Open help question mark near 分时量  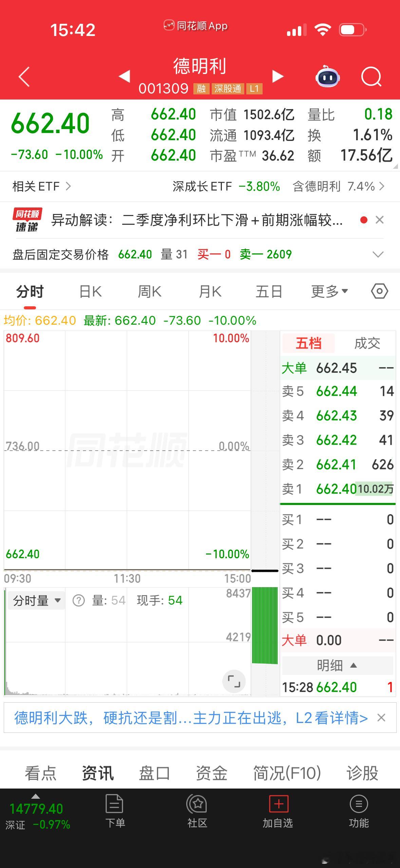click(x=79, y=601)
